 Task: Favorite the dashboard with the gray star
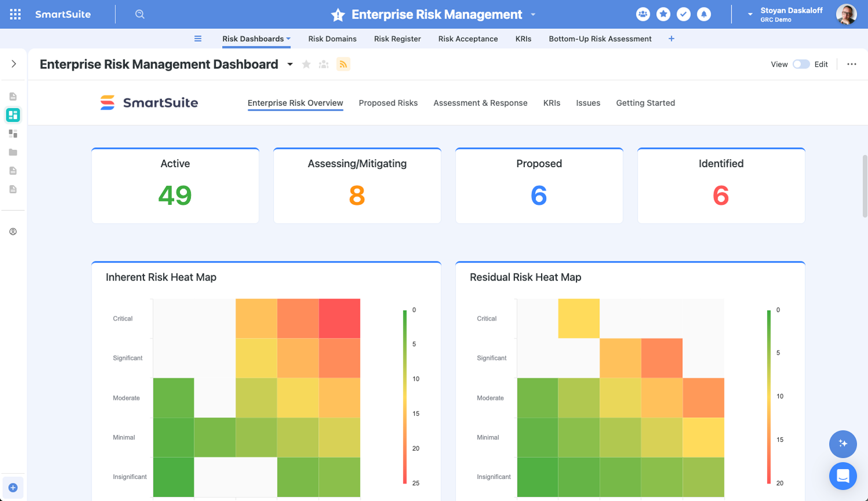307,64
